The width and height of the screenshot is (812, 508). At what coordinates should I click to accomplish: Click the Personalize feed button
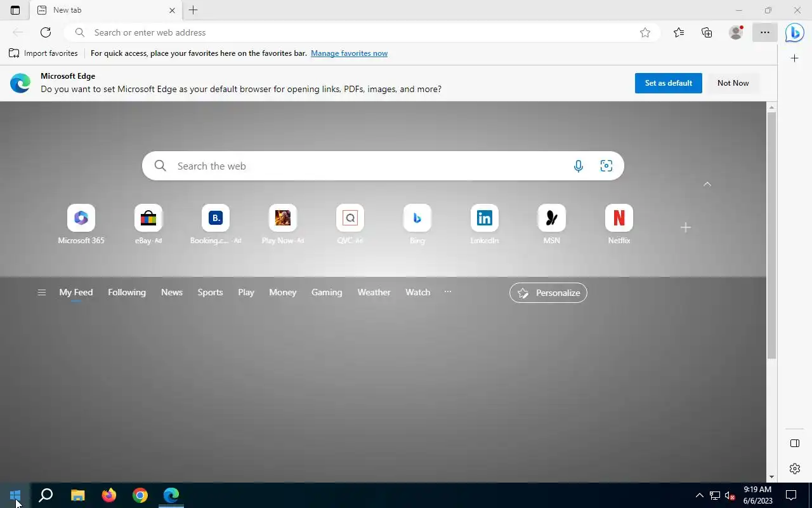[548, 293]
